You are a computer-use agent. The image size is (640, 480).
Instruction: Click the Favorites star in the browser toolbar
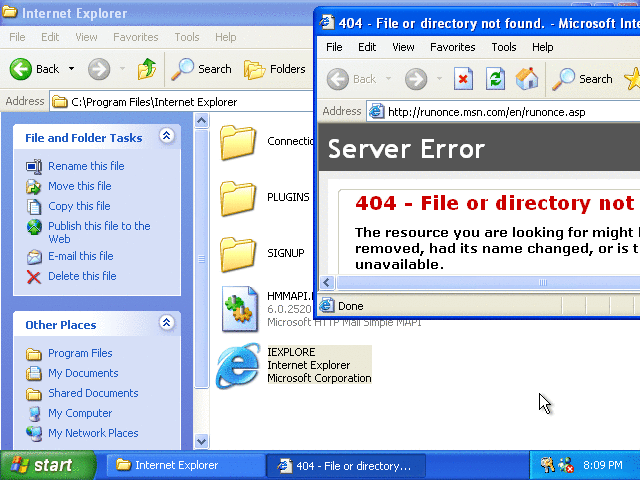click(x=632, y=79)
